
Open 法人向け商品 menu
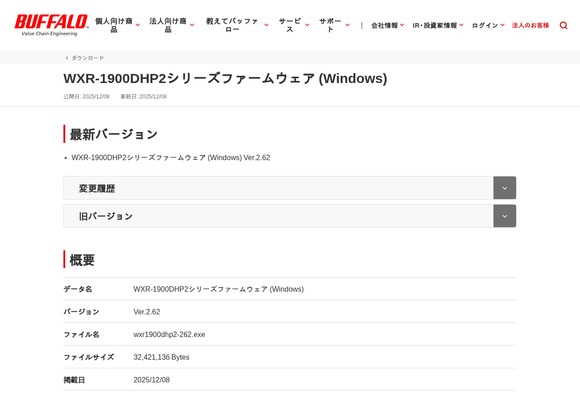coord(172,25)
